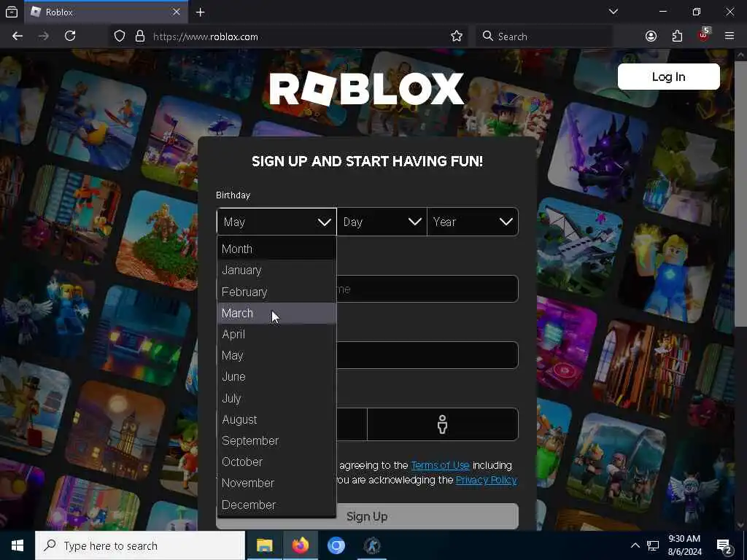Open the Day birthday dropdown
This screenshot has width=747, height=560.
382,222
